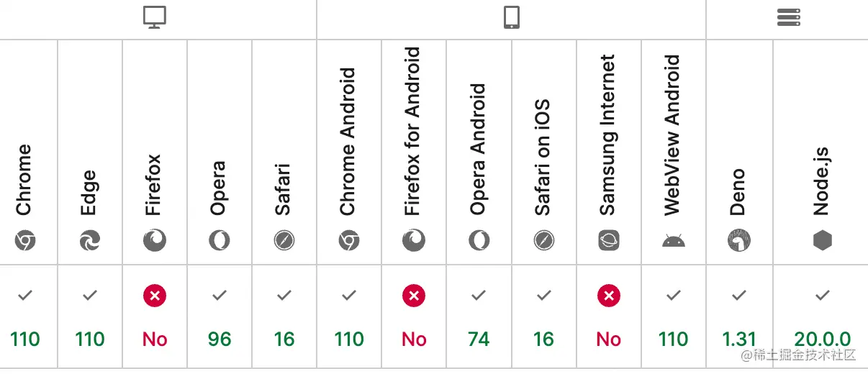The image size is (868, 374).
Task: Click the red X under Firefox
Action: (x=155, y=295)
